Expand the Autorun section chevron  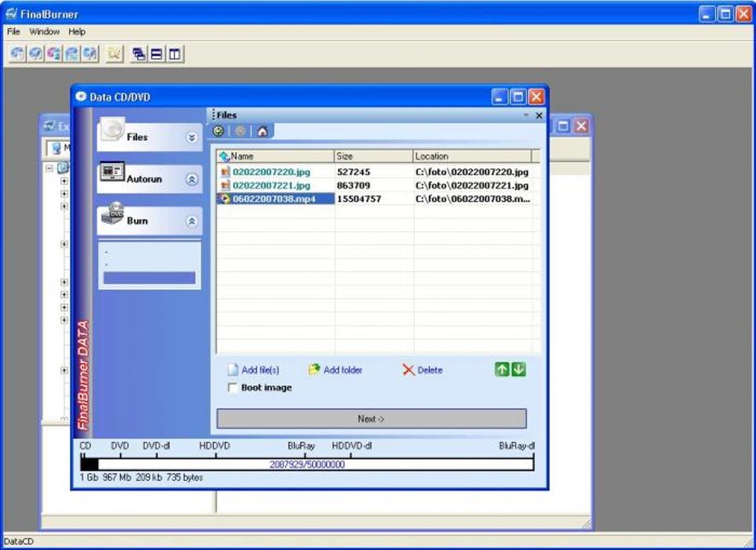[x=191, y=179]
